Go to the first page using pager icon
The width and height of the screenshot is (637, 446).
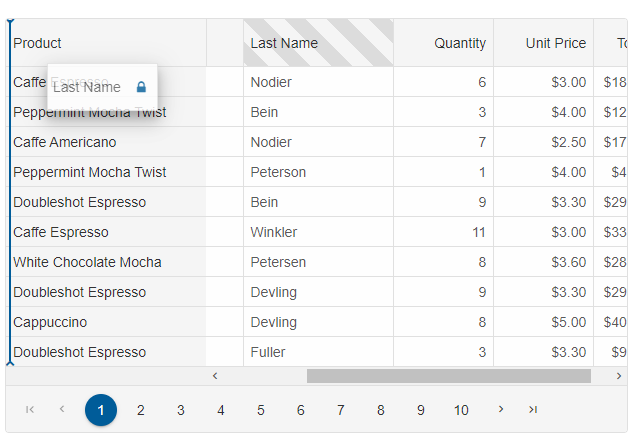[x=30, y=409]
